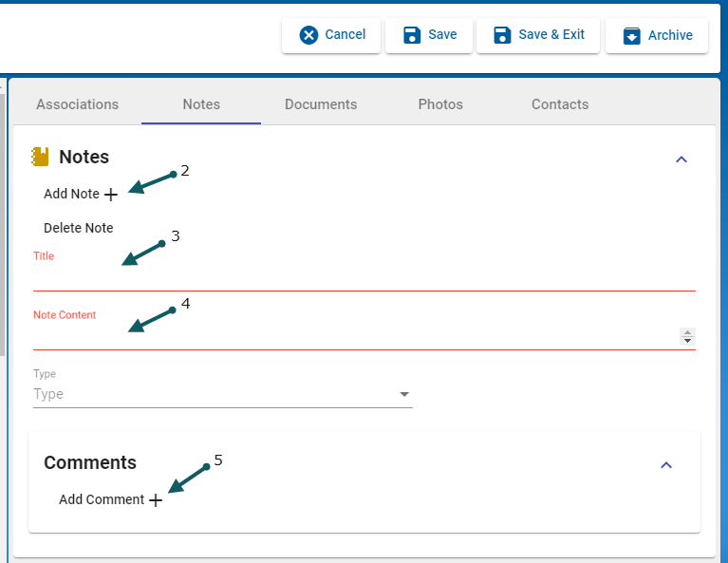Screen dimensions: 728x563
Task: Click the X icon on the Cancel button
Action: click(308, 35)
